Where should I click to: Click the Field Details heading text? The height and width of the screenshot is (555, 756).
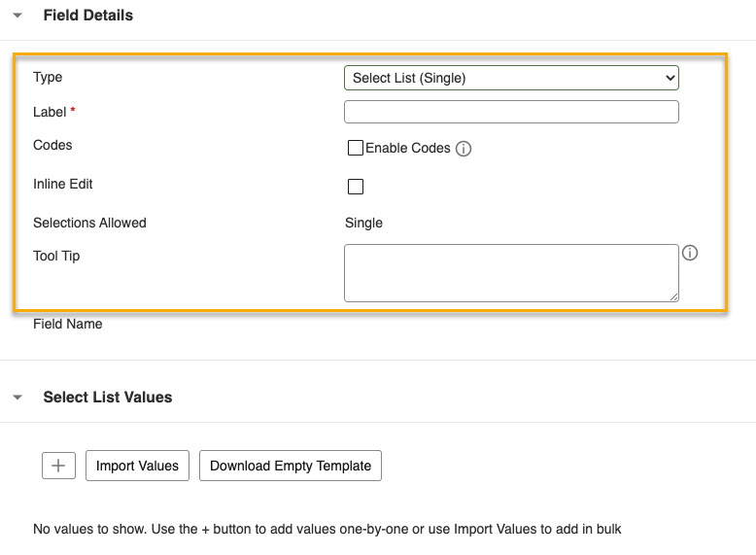[x=88, y=16]
